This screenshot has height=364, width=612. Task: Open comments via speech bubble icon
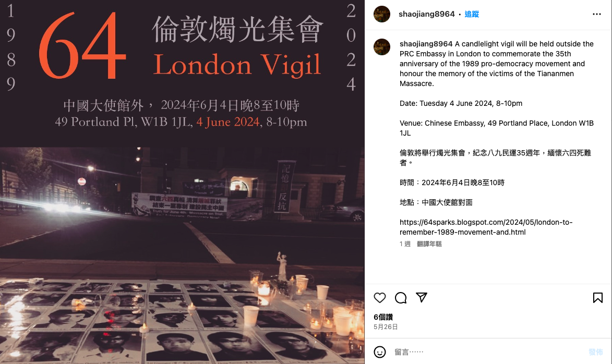tap(401, 298)
